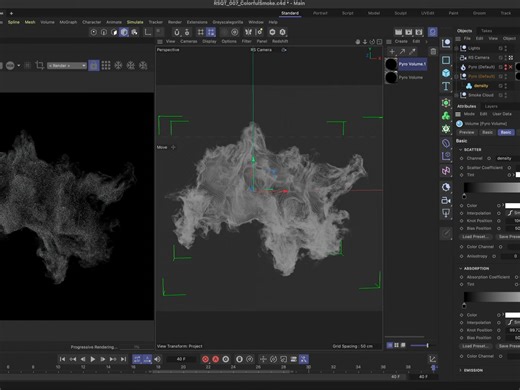This screenshot has width=520, height=390.
Task: Go to start of timeline
Action: click(x=62, y=359)
